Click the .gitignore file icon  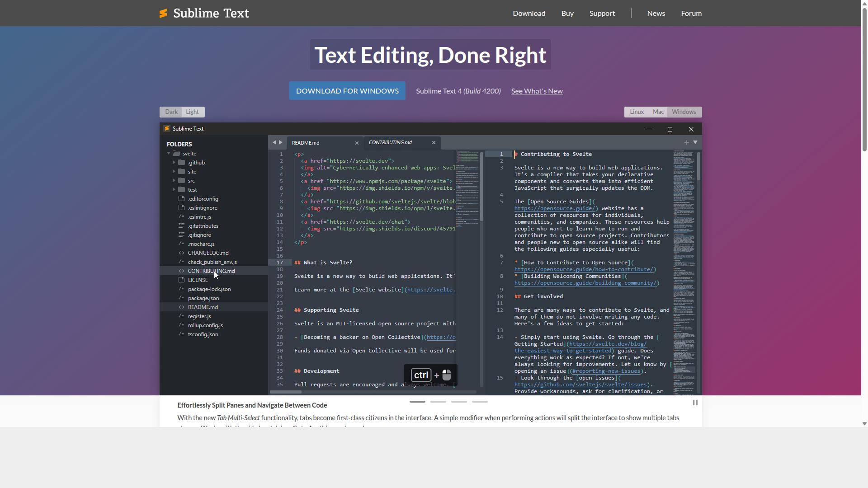coord(182,235)
